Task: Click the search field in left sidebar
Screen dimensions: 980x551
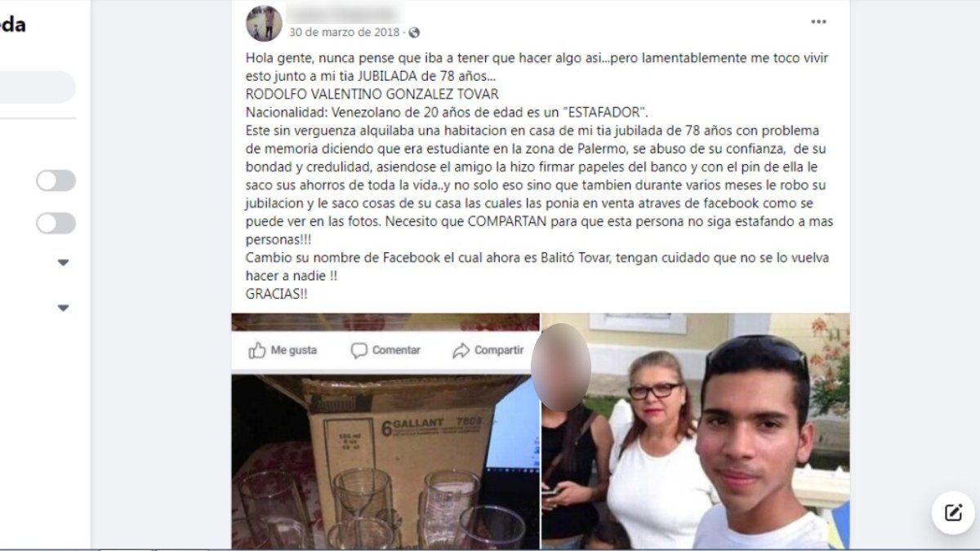Action: pos(38,87)
